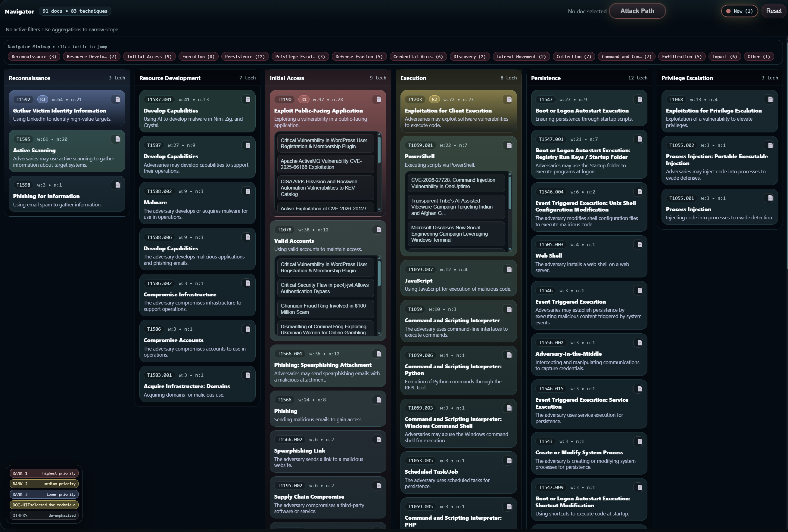This screenshot has height=532, width=788.
Task: Toggle the R2 badge on Exploitation for Client Execution
Action: [434, 99]
